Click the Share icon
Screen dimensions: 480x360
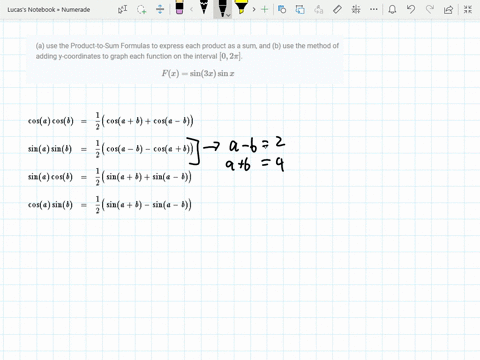coord(449,9)
